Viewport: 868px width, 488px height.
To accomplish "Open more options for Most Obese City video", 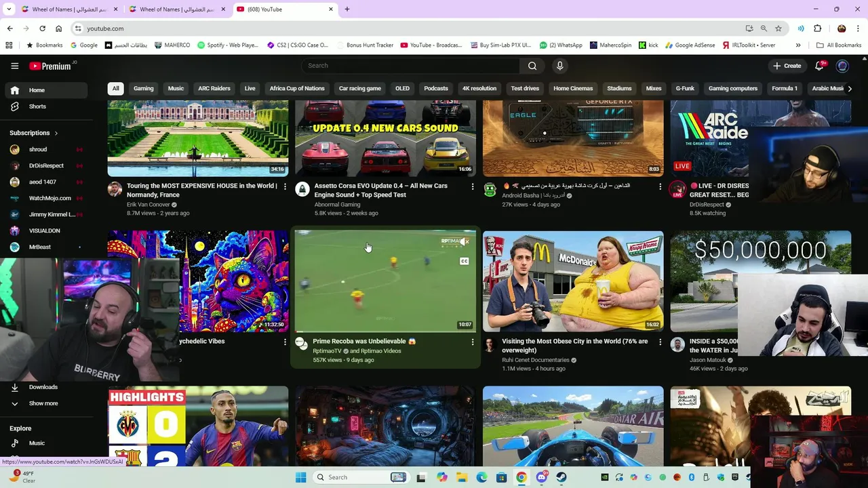I will pyautogui.click(x=660, y=342).
